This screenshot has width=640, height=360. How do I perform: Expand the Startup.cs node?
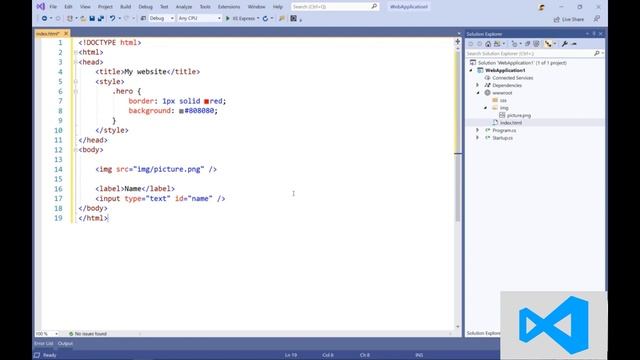click(x=478, y=138)
